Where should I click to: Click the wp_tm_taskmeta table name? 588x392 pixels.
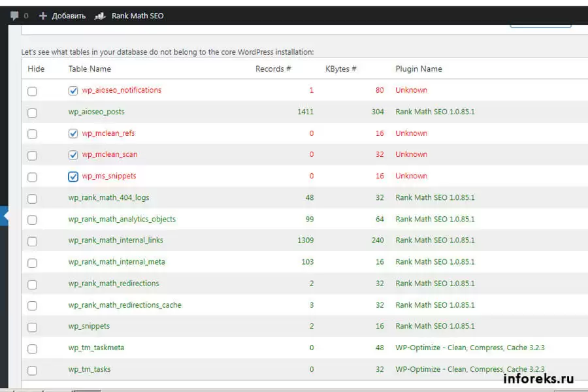coord(96,348)
